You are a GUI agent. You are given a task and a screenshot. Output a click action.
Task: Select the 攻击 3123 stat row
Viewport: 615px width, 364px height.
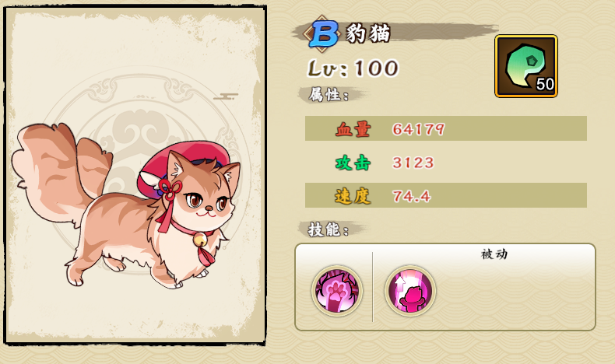pyautogui.click(x=446, y=163)
